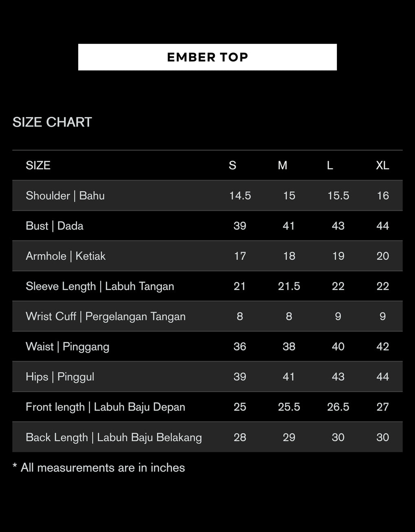
Task: Click the 42 waist value for XL
Action: pos(382,347)
